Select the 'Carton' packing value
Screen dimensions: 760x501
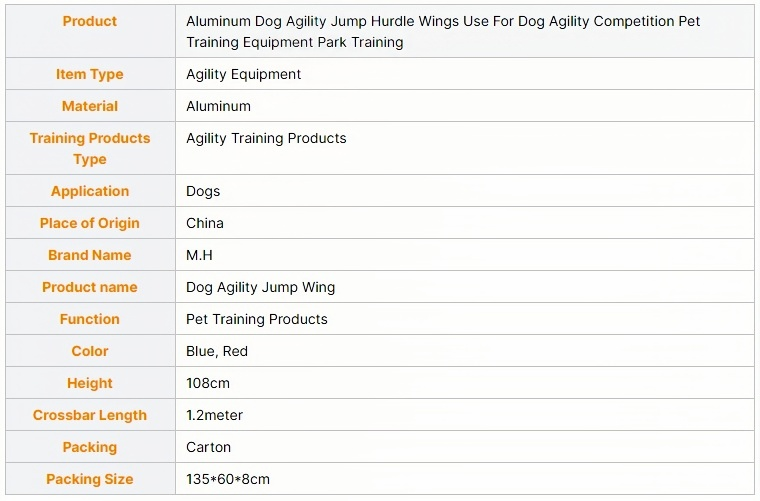[208, 447]
